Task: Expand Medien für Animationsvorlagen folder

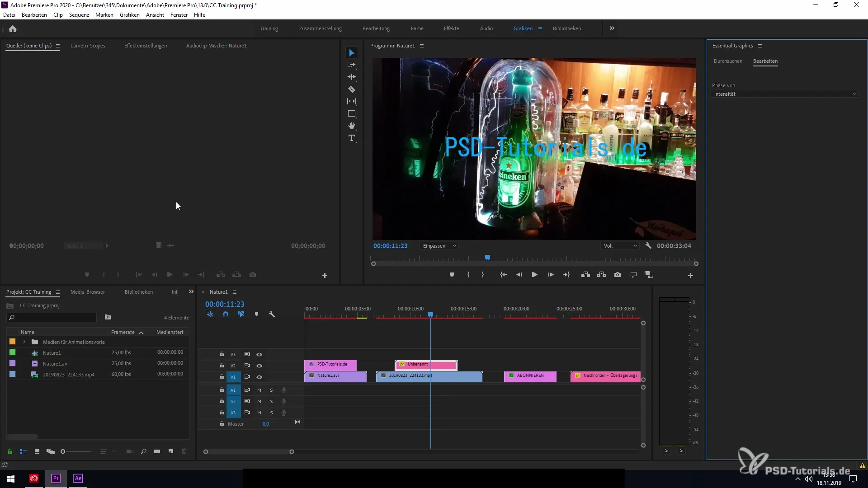Action: click(x=24, y=342)
